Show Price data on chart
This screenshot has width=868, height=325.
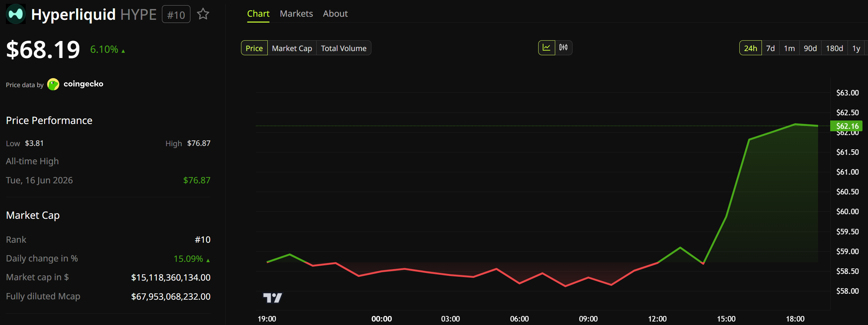(254, 48)
